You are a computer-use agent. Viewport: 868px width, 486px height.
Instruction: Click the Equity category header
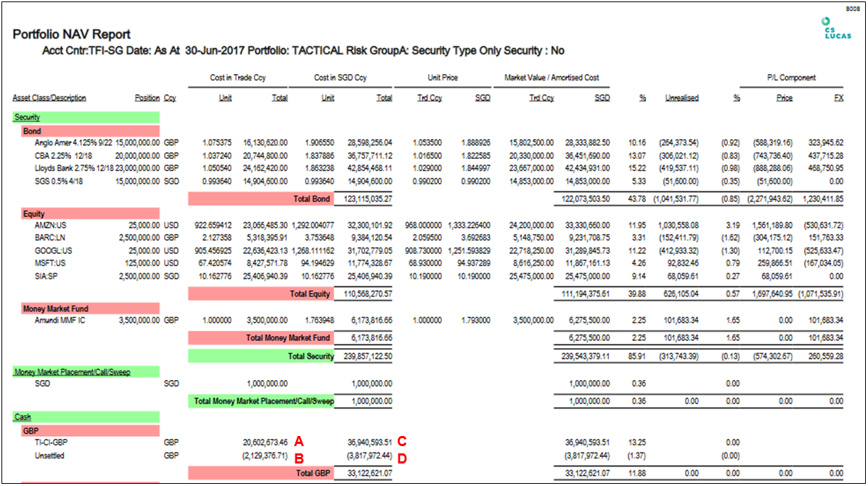click(34, 214)
